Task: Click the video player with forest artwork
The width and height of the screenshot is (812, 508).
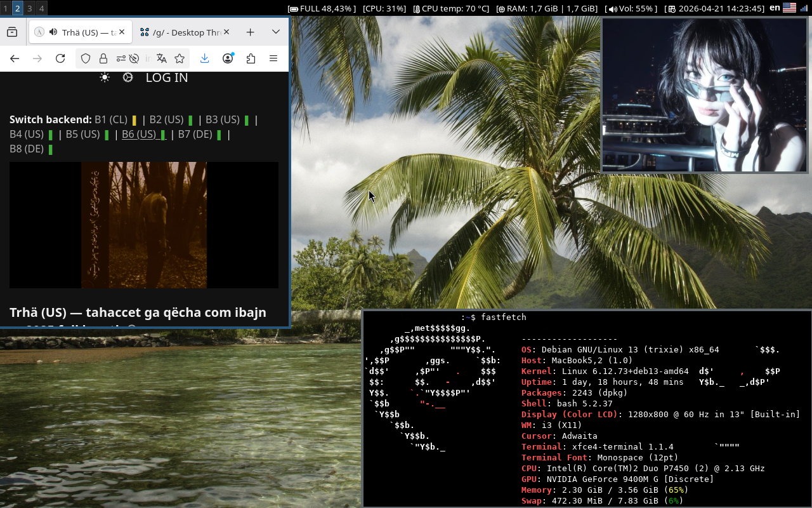Action: [x=144, y=225]
